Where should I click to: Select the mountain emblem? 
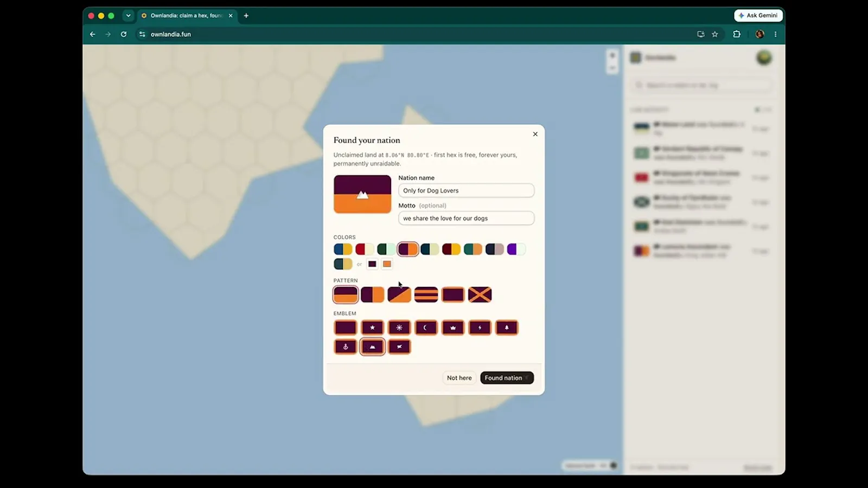(x=372, y=346)
